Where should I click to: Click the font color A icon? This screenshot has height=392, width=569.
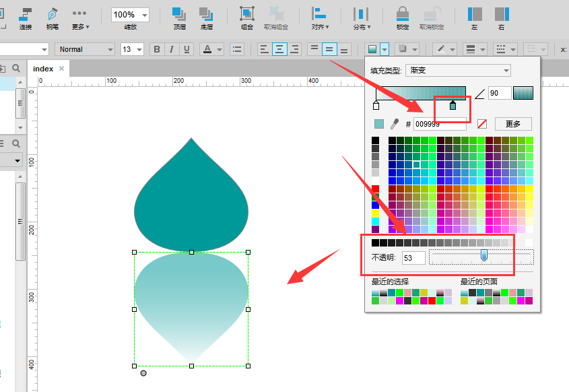click(x=207, y=49)
